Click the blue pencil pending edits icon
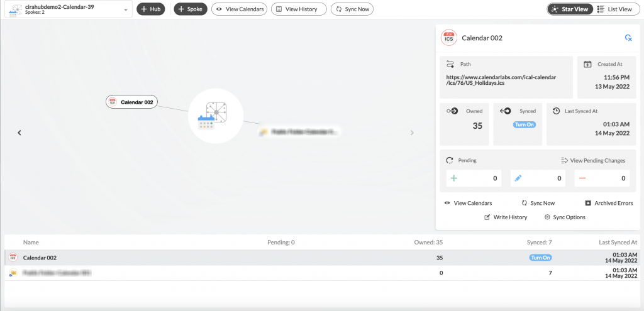The height and width of the screenshot is (311, 644). 518,178
